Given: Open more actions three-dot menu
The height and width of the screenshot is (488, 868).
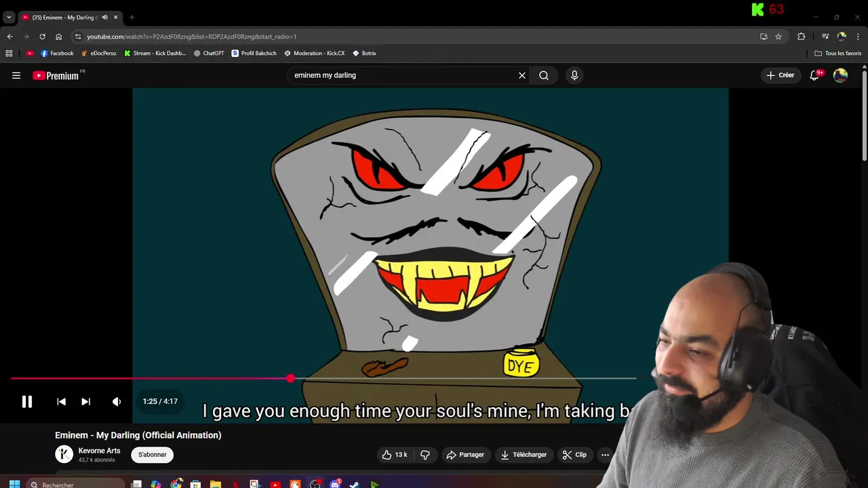Looking at the screenshot, I should click(x=605, y=455).
